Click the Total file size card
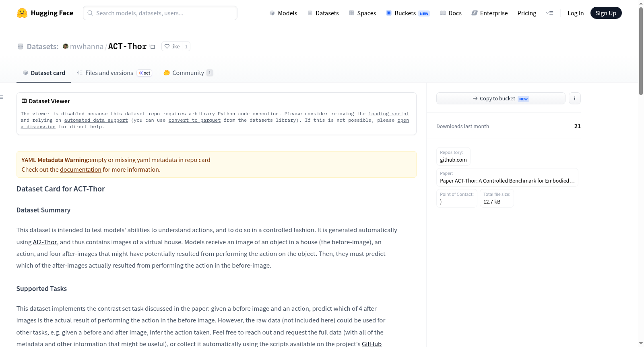644x347 pixels. (x=497, y=198)
